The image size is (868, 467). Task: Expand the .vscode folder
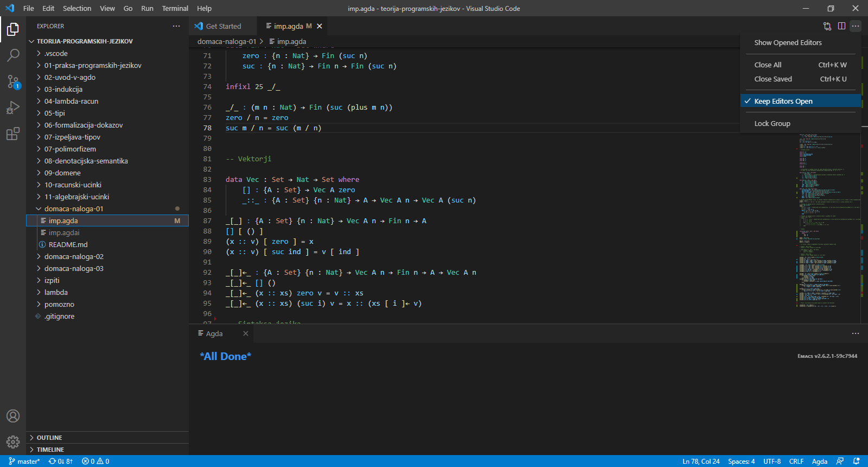click(107, 53)
